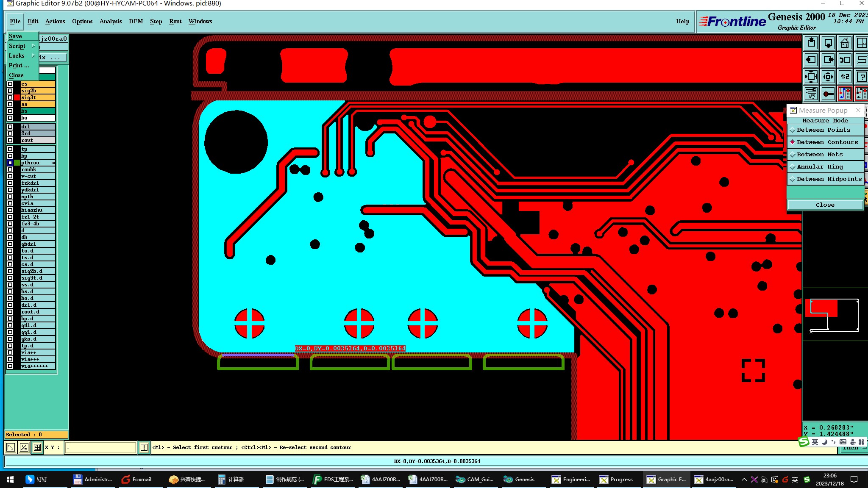
Task: Select the Between Points measure mode
Action: pyautogui.click(x=825, y=130)
